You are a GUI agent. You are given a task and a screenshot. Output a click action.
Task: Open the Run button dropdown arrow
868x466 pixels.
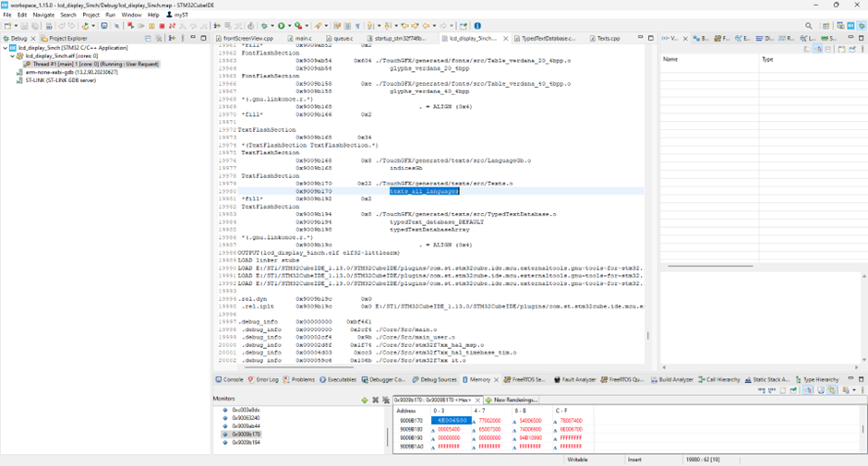(290, 26)
